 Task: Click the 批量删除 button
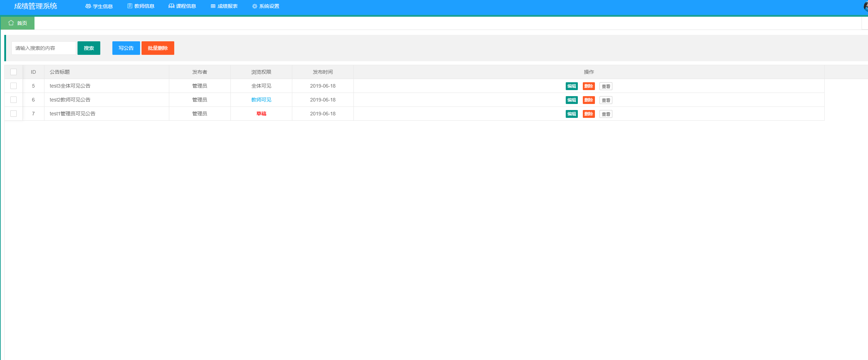[x=158, y=48]
